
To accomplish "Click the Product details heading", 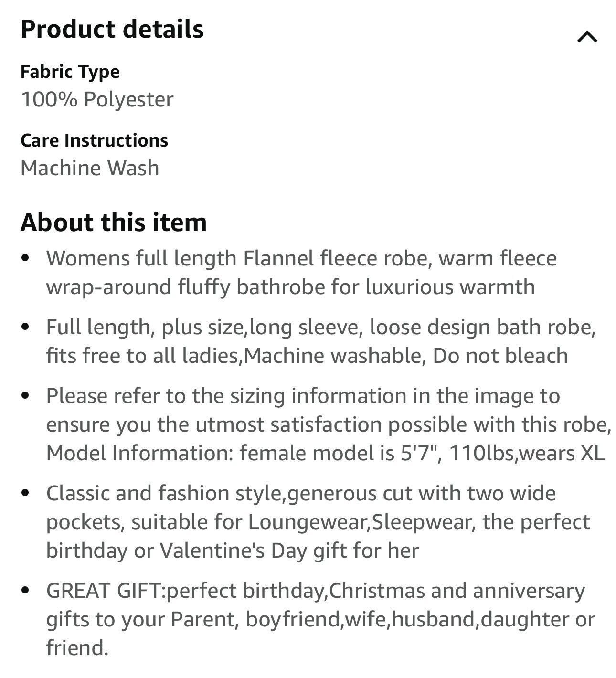I will (x=112, y=29).
